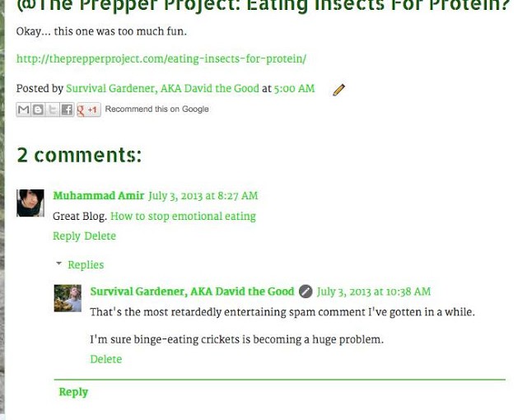Open the July 3, 2013 10:38 AM timestamp
527x420 pixels.
coord(374,292)
